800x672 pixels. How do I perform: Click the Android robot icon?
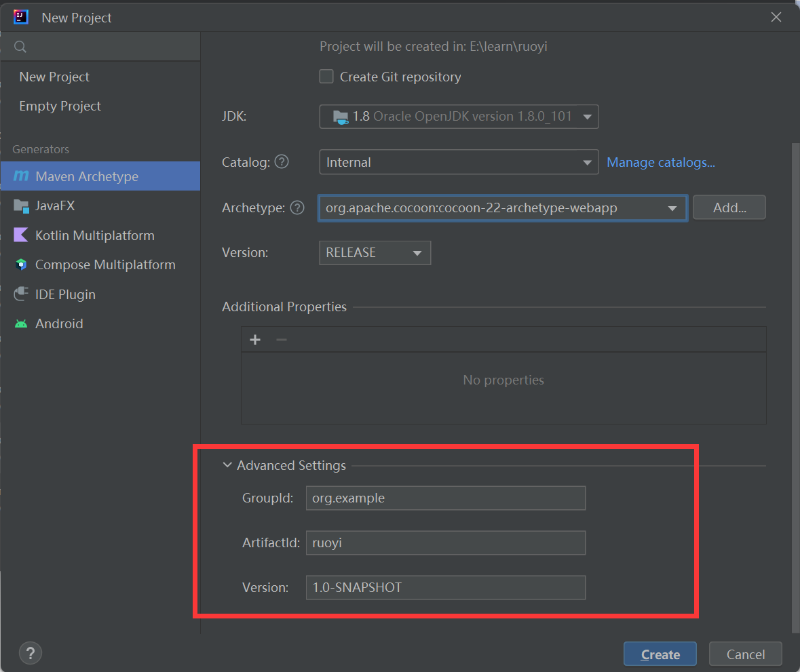pyautogui.click(x=21, y=323)
